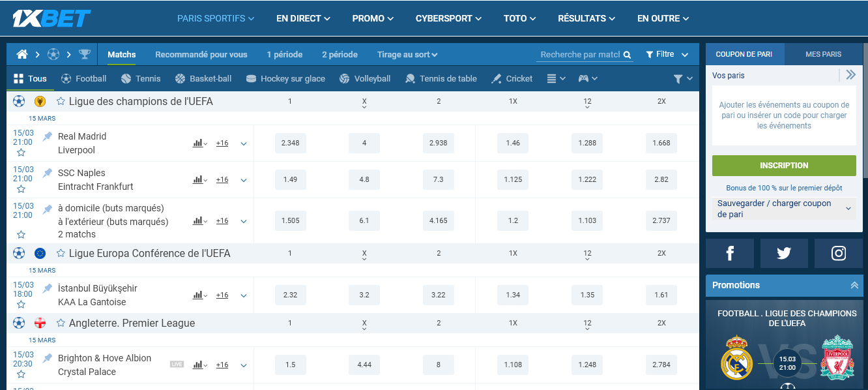This screenshot has width=868, height=390.
Task: Open the COUPON DE PARI tab
Action: pyautogui.click(x=744, y=54)
